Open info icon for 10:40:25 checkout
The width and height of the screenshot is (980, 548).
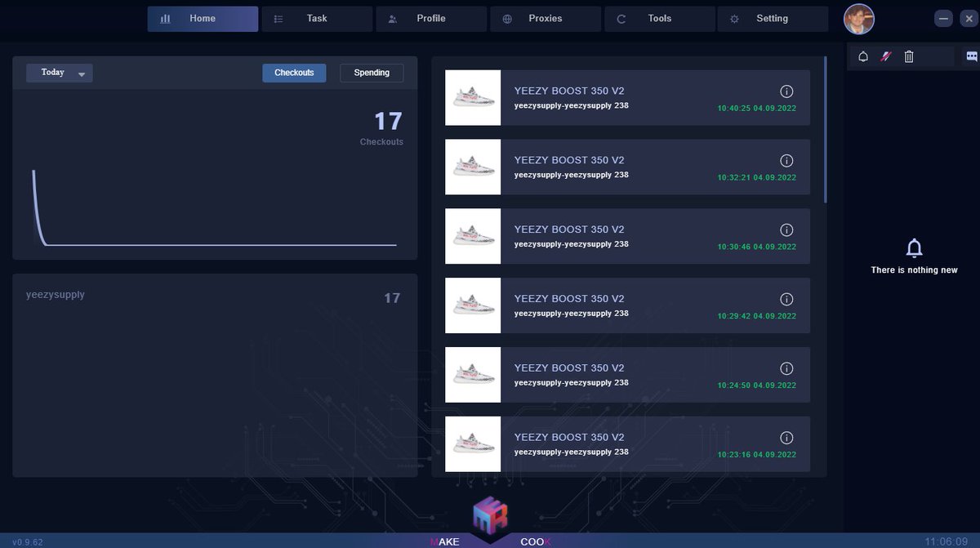point(786,91)
